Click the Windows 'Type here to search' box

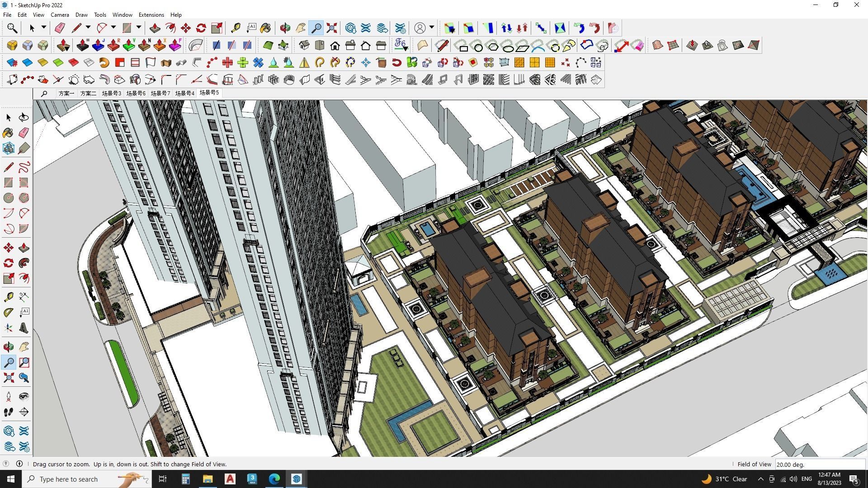[86, 479]
